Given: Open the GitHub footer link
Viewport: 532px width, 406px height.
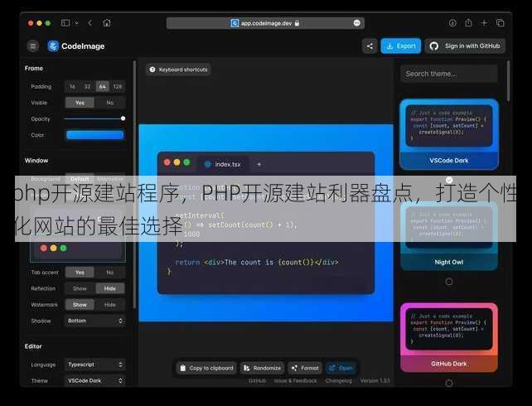Looking at the screenshot, I should pyautogui.click(x=257, y=381).
